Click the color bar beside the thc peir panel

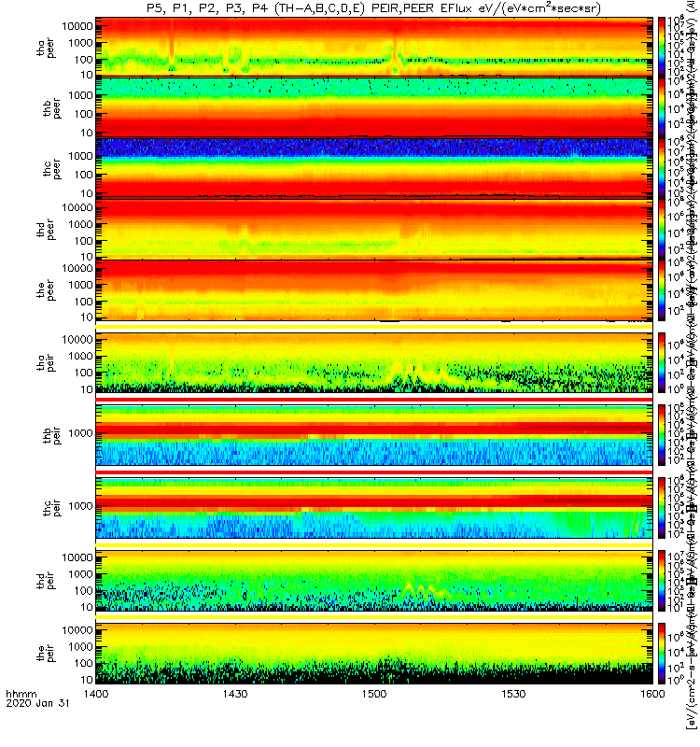point(662,508)
